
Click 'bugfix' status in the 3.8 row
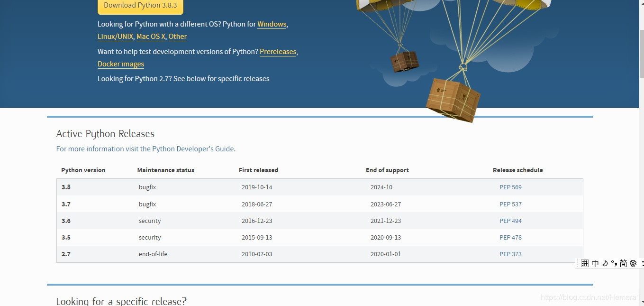[147, 187]
